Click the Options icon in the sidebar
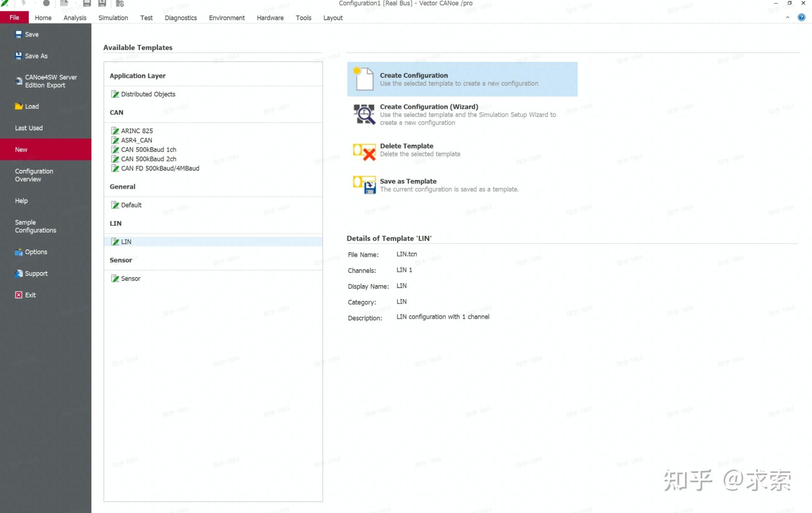The height and width of the screenshot is (513, 812). 19,252
